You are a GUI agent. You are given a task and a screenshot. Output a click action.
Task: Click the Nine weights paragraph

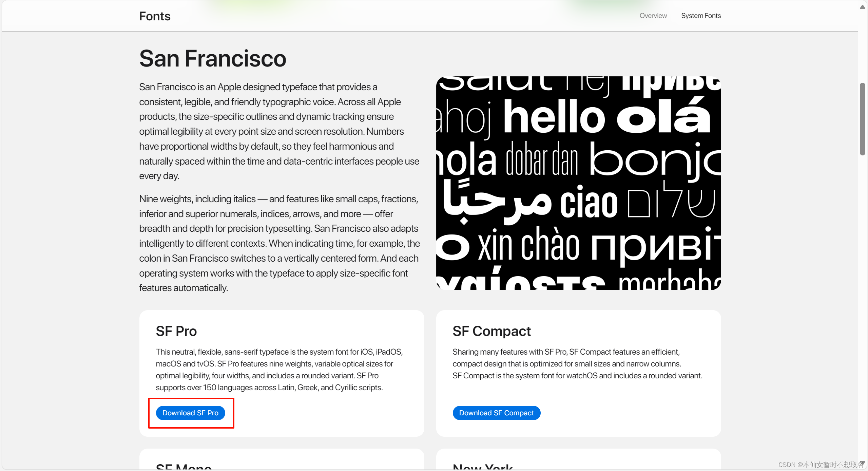pos(279,243)
